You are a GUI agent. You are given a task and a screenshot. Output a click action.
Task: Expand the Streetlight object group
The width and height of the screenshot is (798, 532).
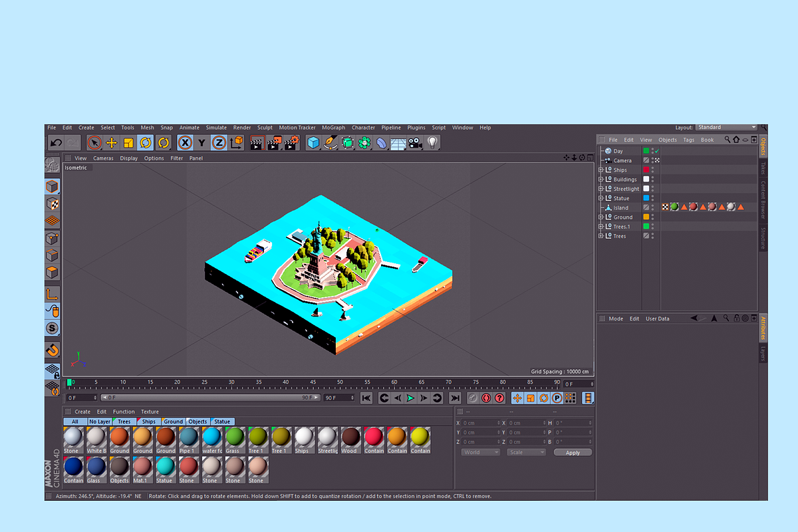[600, 189]
